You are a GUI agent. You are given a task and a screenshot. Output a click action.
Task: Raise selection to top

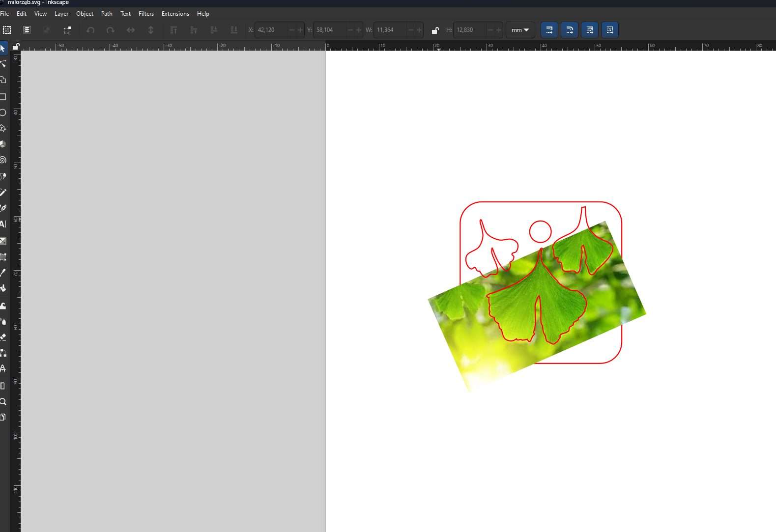(173, 30)
